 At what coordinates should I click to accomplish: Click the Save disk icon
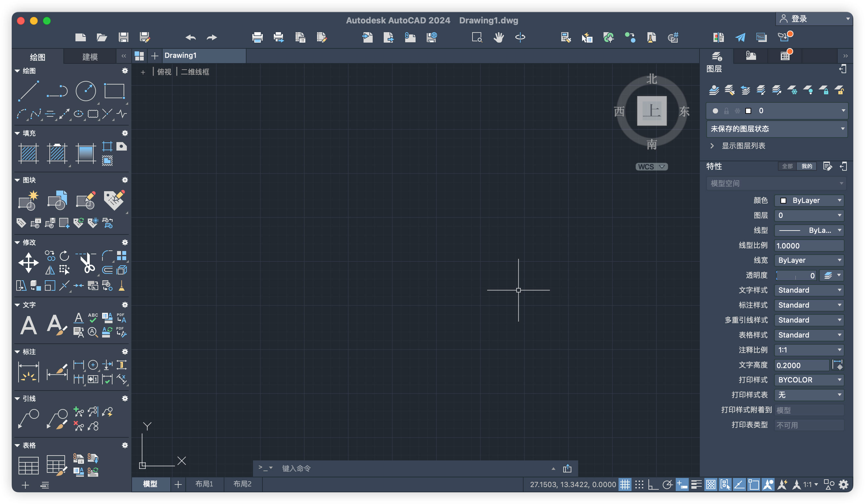[x=123, y=37]
